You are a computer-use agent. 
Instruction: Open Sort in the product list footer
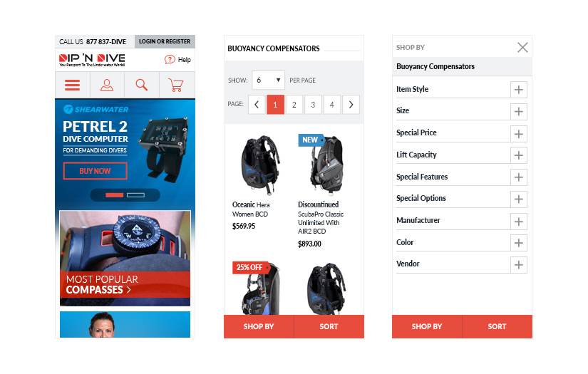(329, 326)
